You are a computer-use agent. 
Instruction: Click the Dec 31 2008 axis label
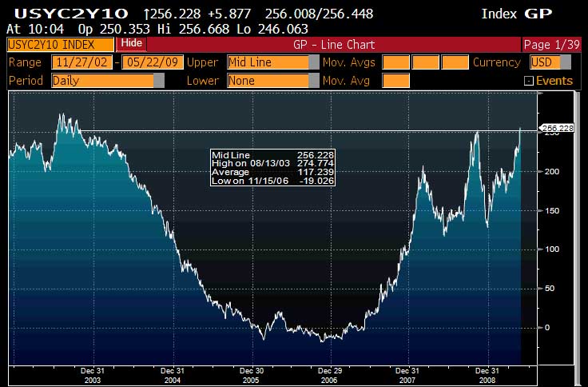(x=487, y=375)
